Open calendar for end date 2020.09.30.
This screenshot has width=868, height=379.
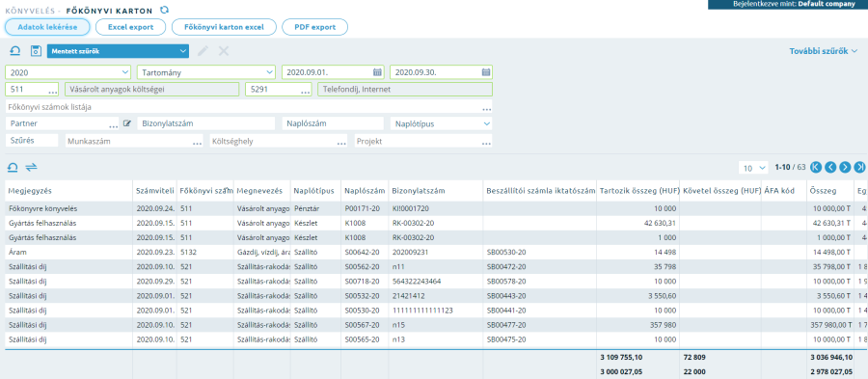click(485, 72)
